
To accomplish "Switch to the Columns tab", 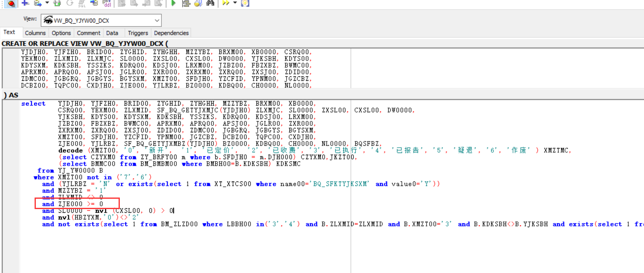I will 35,33.
